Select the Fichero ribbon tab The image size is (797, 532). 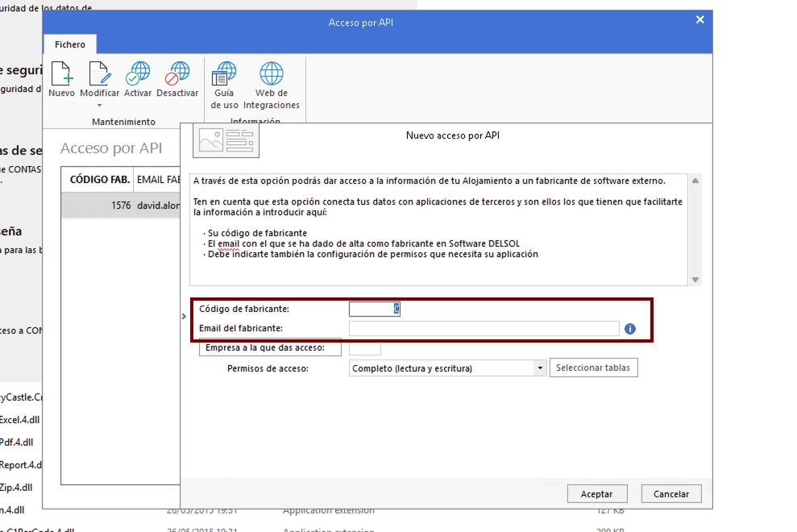tap(70, 44)
